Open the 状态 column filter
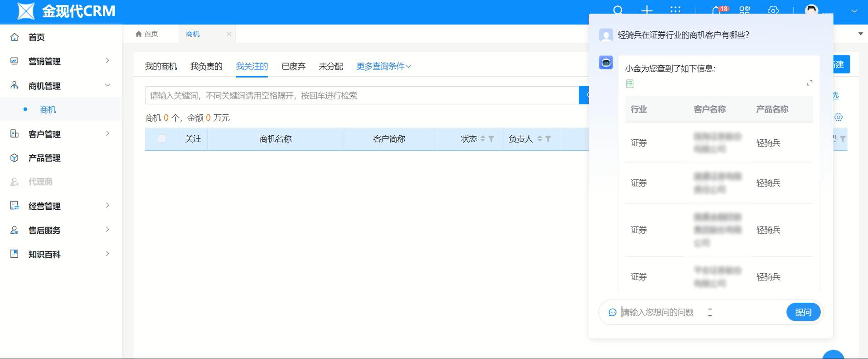The width and height of the screenshot is (868, 359). [x=491, y=139]
